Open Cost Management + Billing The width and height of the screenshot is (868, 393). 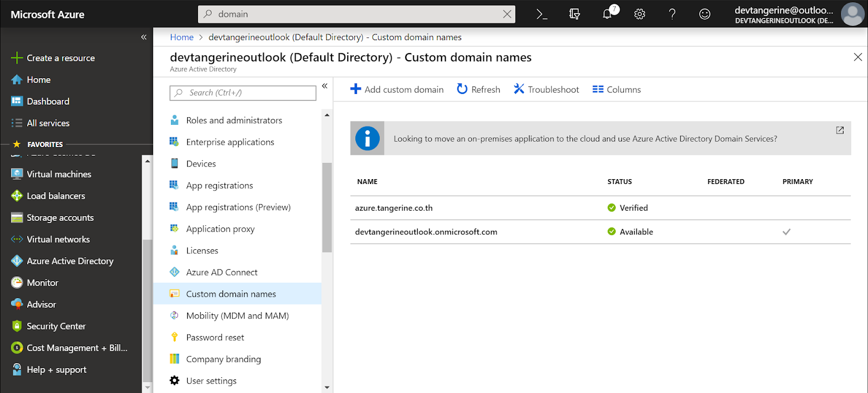[69, 348]
